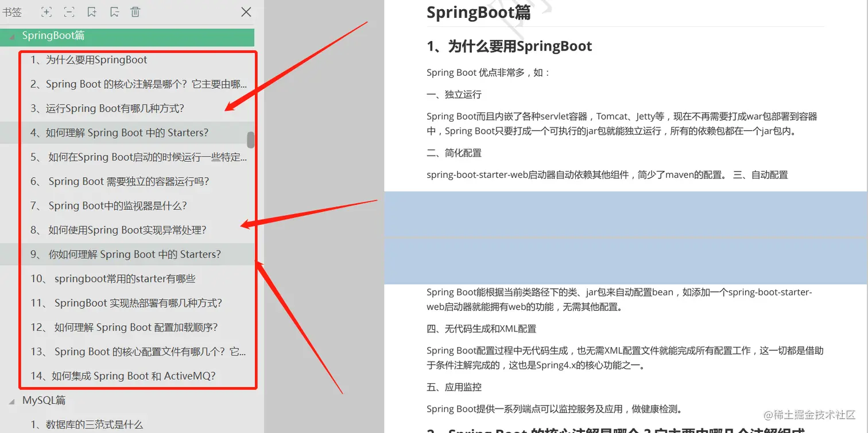Click the bookmark panel scrollbar thumb
This screenshot has height=433, width=868.
point(250,139)
